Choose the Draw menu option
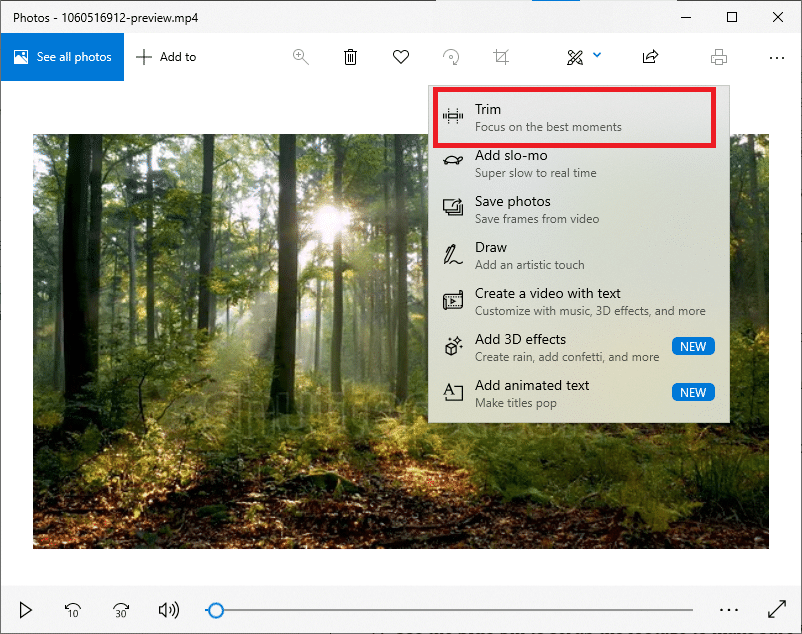The width and height of the screenshot is (802, 634). 579,256
